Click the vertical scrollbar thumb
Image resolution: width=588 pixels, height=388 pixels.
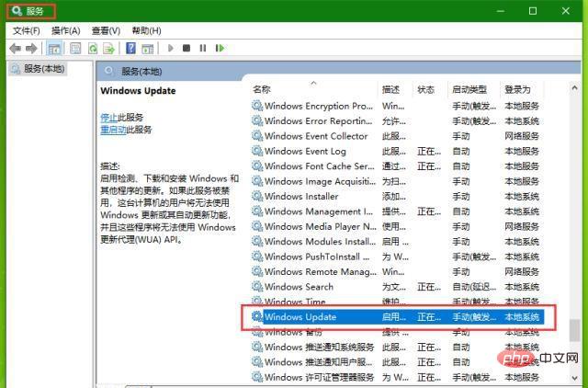tap(574, 330)
